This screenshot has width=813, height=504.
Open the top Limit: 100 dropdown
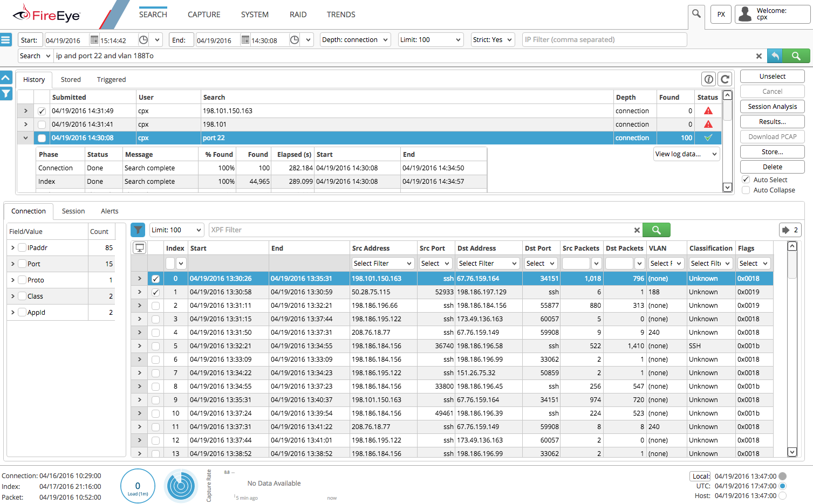coord(431,40)
